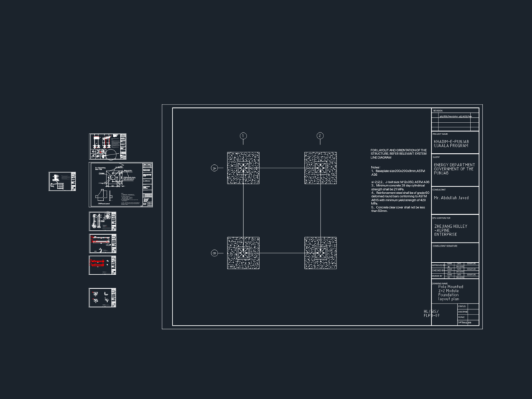The width and height of the screenshot is (532, 399).
Task: Select grid bubble A at the upper row
Action: pos(215,168)
